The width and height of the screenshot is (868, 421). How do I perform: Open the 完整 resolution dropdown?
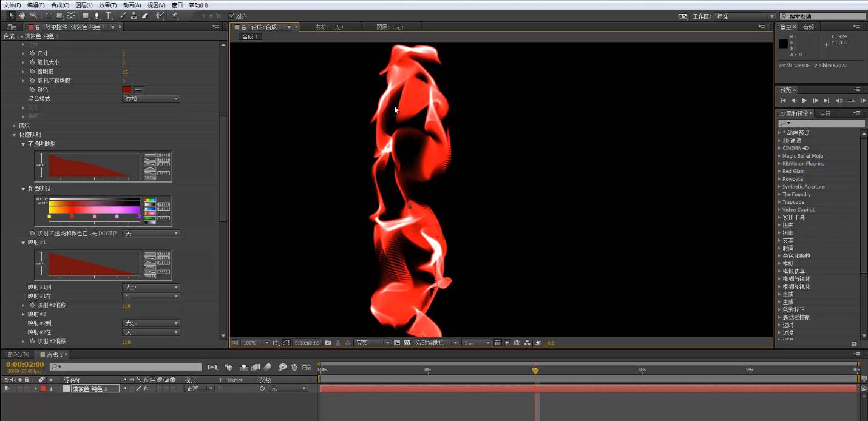click(x=373, y=343)
